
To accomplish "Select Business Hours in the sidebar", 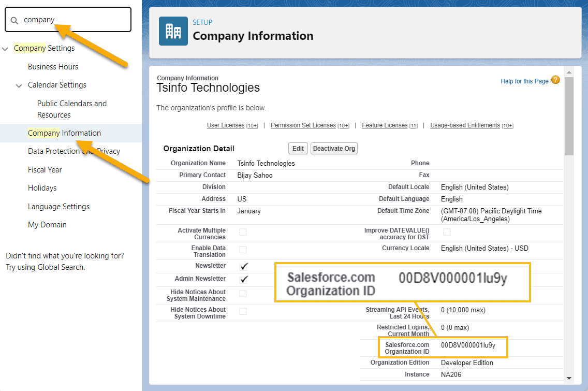I will (53, 66).
